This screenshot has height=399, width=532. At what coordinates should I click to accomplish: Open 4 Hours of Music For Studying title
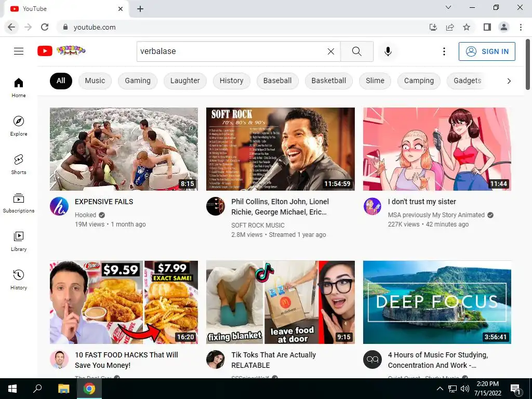click(x=437, y=360)
